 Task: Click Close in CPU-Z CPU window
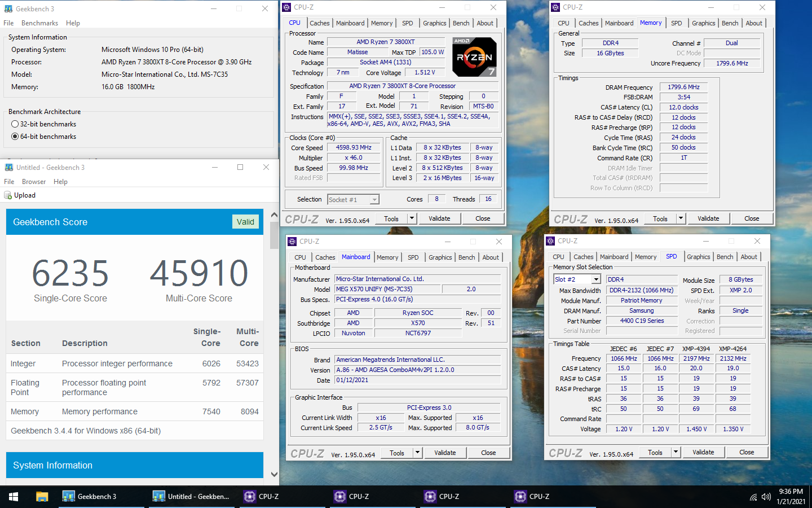[x=483, y=218]
